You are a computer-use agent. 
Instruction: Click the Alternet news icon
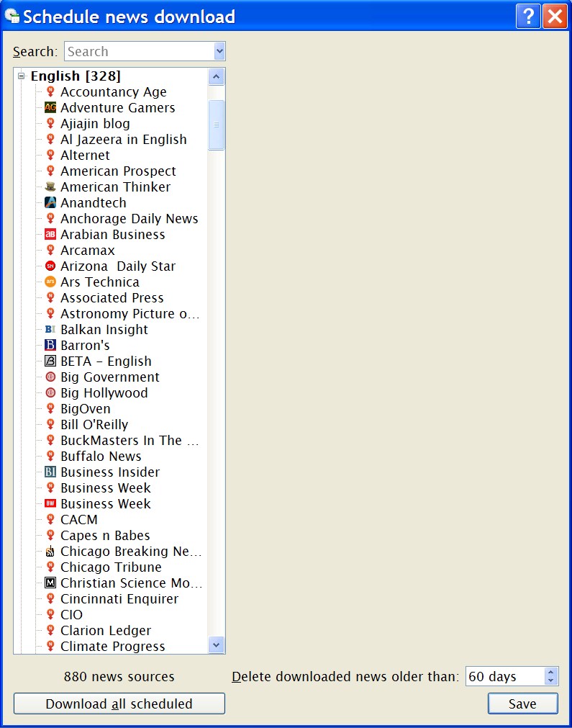[50, 155]
